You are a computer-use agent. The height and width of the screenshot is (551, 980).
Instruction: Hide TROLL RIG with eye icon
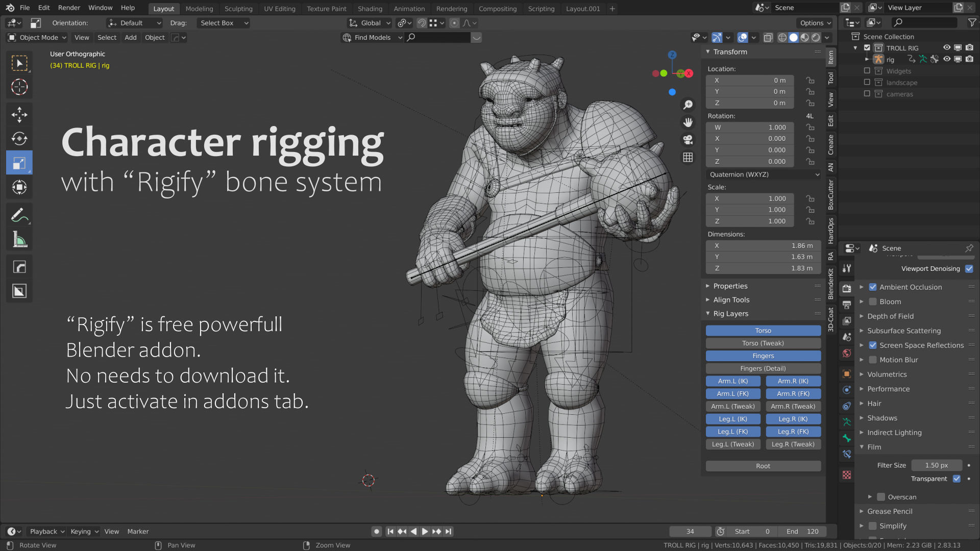coord(947,47)
